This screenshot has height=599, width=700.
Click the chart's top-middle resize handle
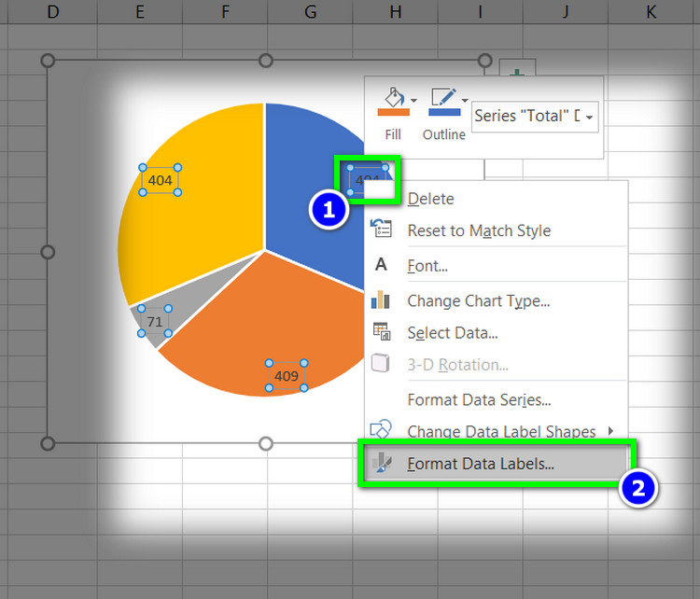tap(266, 61)
